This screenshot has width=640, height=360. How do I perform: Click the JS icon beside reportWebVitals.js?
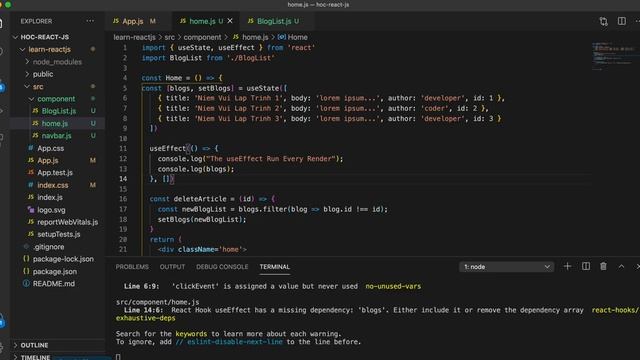coord(31,222)
